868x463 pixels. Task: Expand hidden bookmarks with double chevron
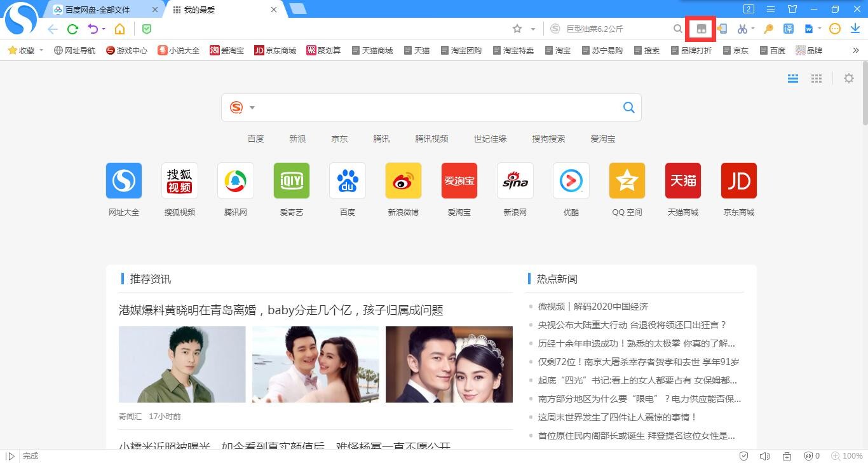pyautogui.click(x=855, y=50)
